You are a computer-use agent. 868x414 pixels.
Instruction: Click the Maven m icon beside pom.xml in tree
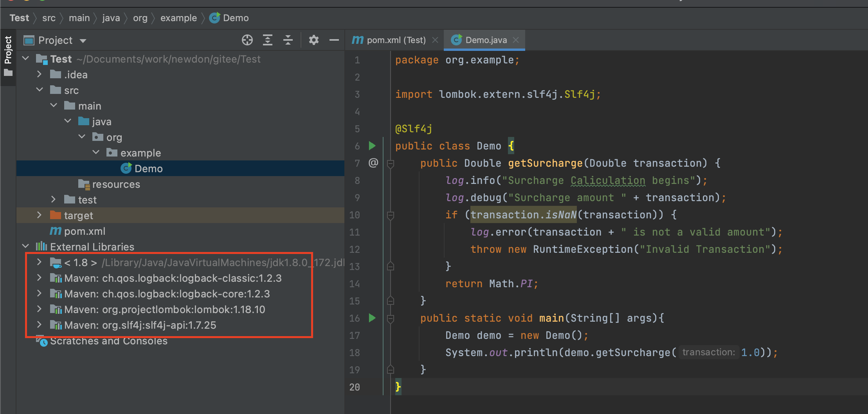pyautogui.click(x=56, y=231)
